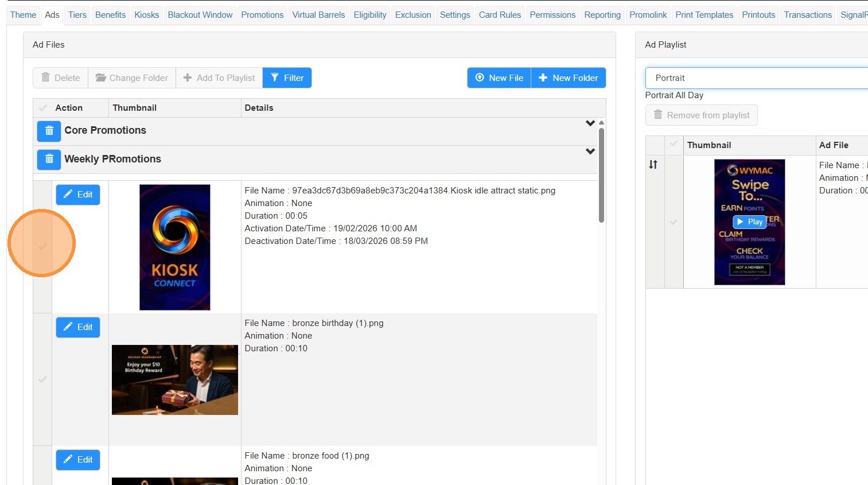Edit the bronze birthday (1).png ad

point(78,327)
